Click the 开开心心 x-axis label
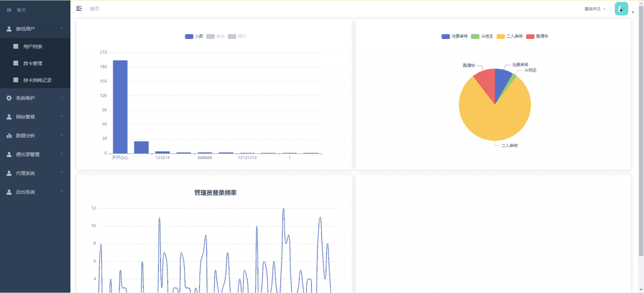 pos(120,158)
